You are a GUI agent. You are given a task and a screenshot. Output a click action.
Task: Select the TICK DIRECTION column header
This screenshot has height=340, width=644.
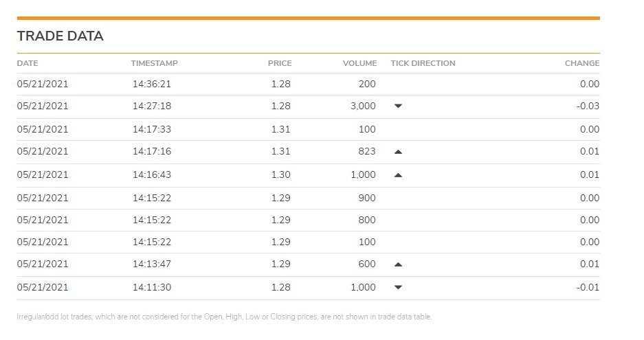pos(423,63)
